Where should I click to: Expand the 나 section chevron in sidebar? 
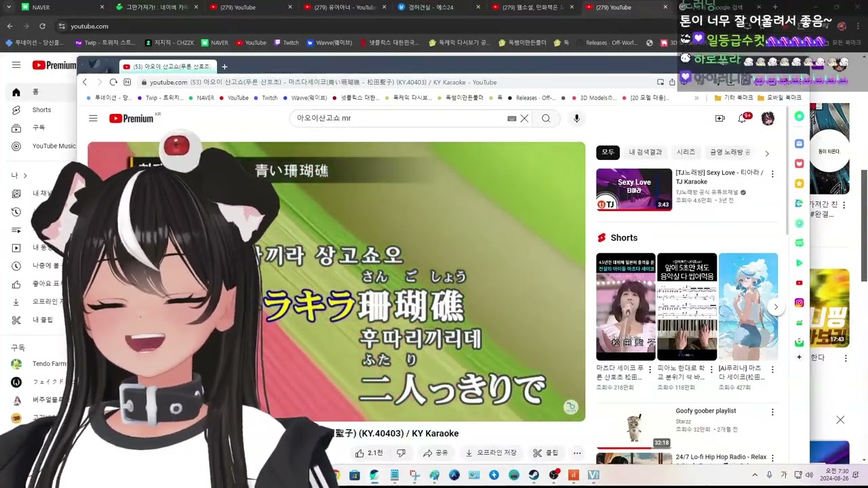tap(25, 176)
